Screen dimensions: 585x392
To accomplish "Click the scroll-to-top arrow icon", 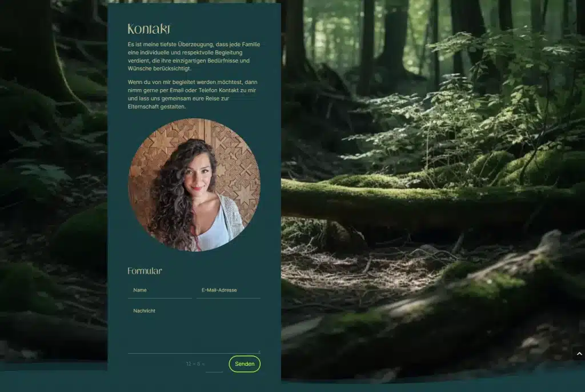I will pyautogui.click(x=579, y=354).
